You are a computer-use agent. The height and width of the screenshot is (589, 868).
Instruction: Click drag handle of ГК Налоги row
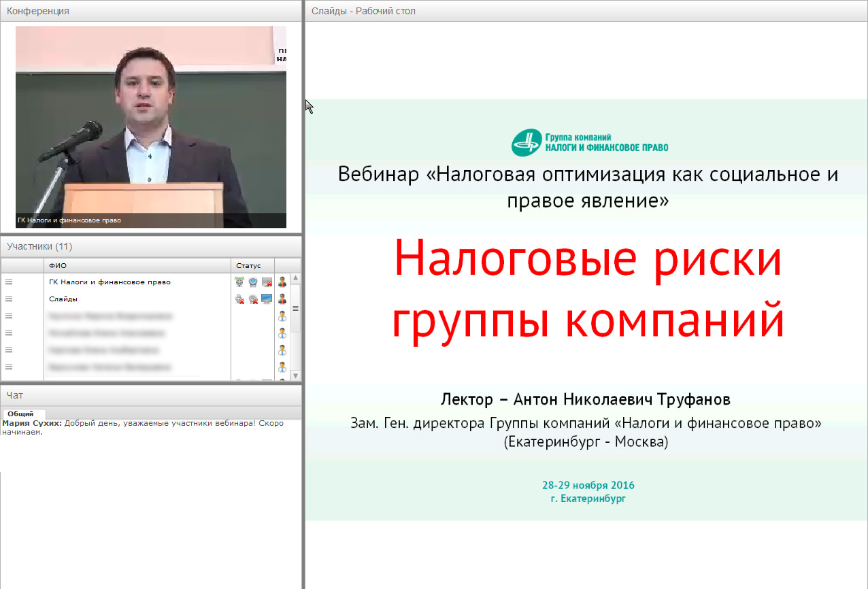click(9, 282)
